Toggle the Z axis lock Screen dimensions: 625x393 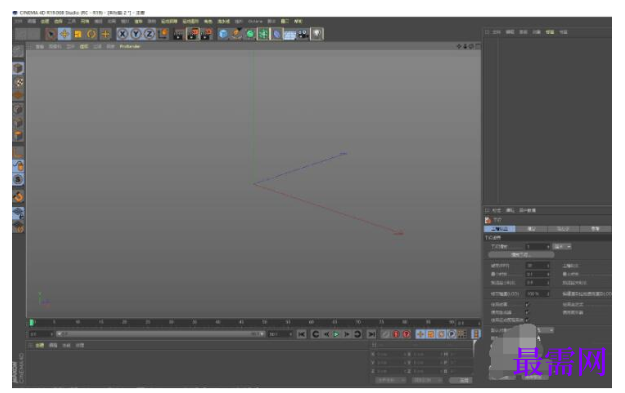149,34
